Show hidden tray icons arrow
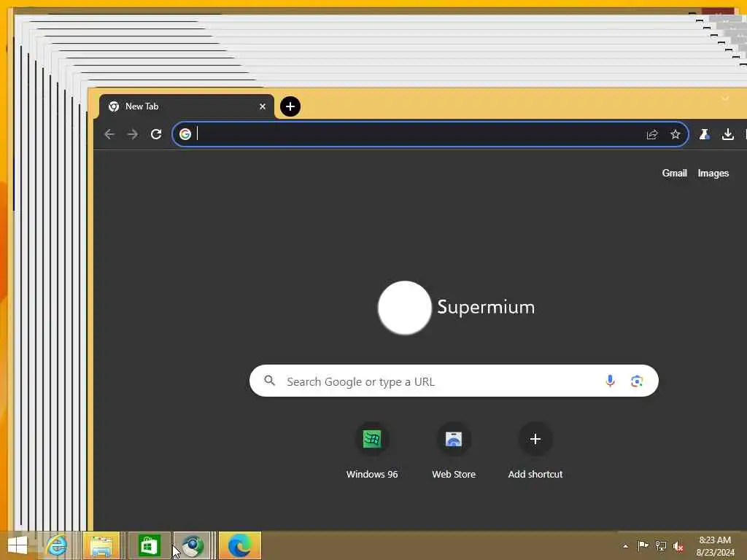This screenshot has height=560, width=747. coord(625,546)
